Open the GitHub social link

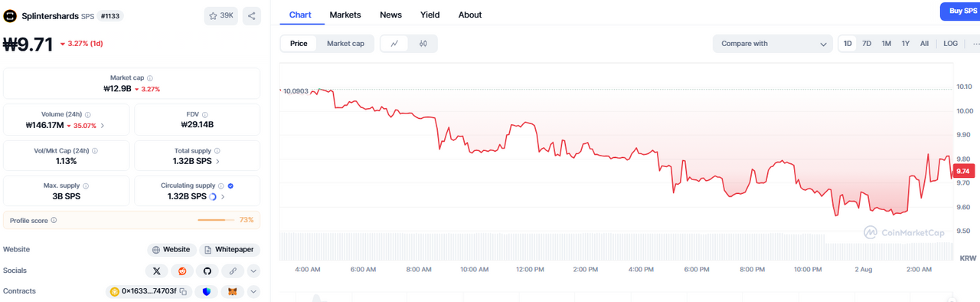click(207, 271)
